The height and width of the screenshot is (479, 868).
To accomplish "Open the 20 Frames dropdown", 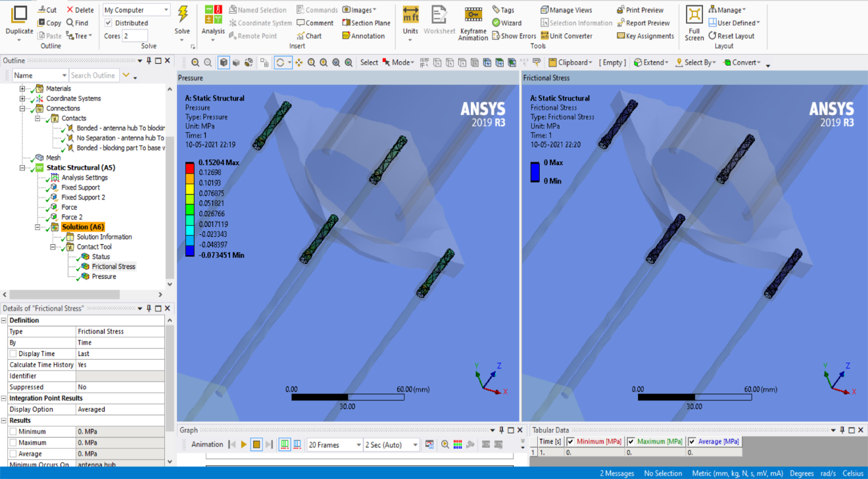I will (335, 445).
